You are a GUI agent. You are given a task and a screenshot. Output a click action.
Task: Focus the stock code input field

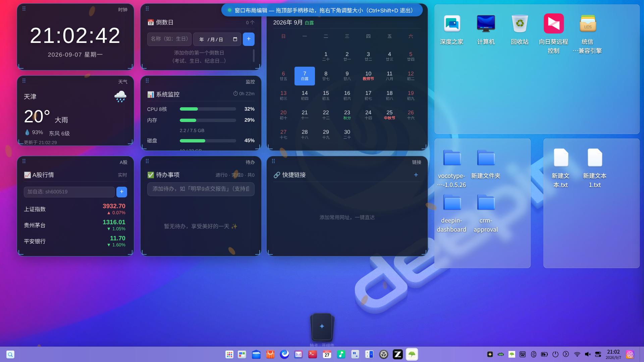pos(69,192)
